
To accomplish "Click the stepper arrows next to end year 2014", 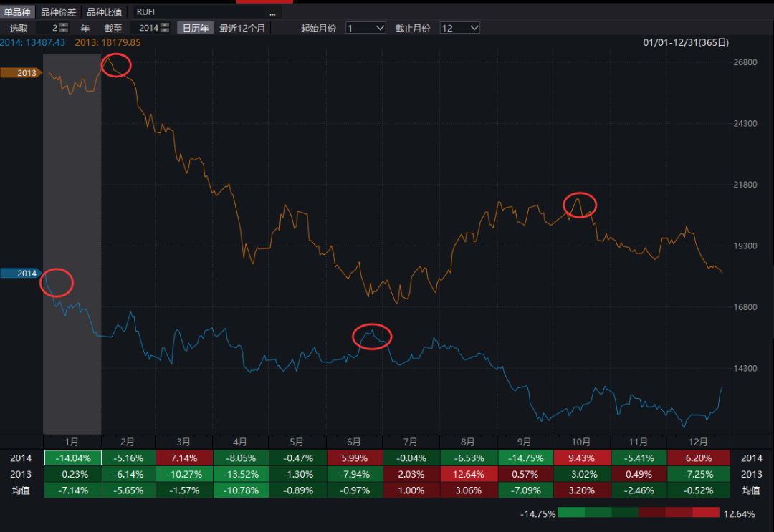I will coord(164,28).
